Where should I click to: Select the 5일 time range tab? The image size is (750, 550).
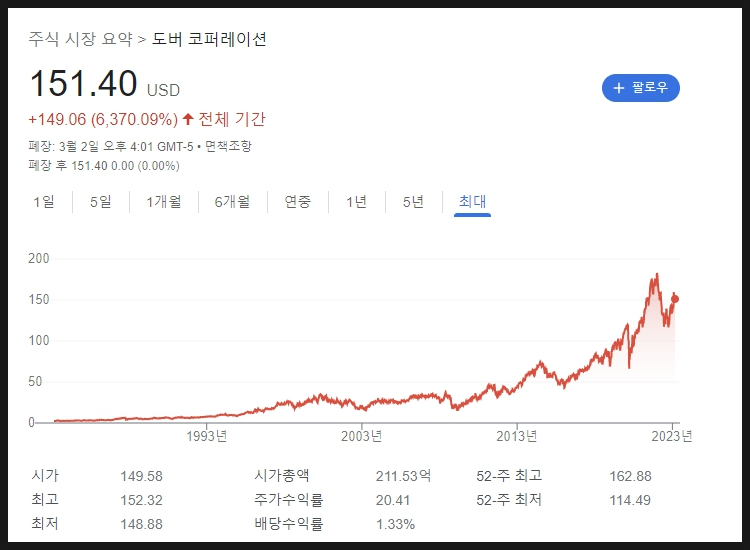point(100,201)
